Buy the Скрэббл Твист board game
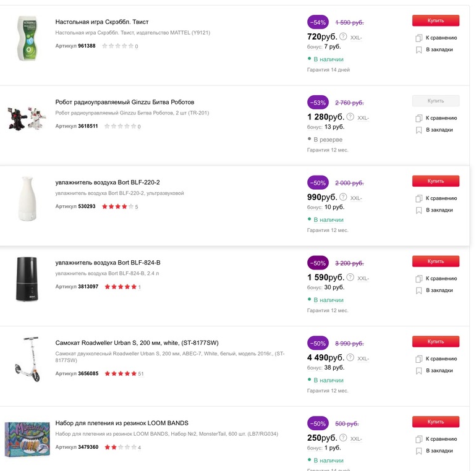 435,20
